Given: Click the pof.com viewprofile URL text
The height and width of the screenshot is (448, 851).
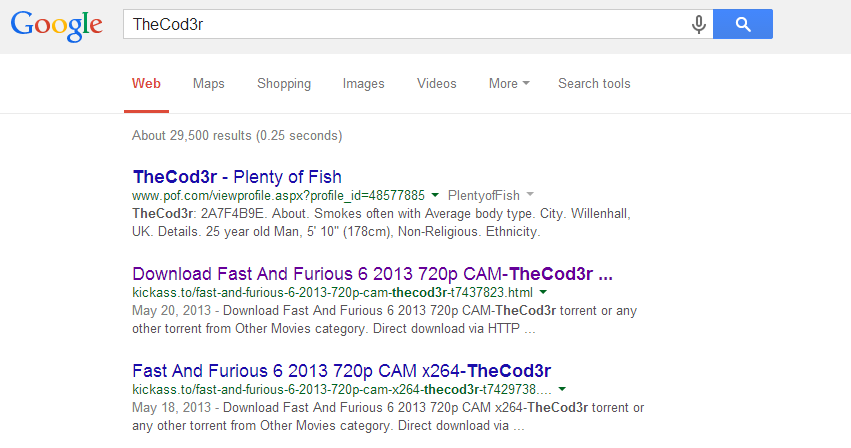Looking at the screenshot, I should click(278, 195).
